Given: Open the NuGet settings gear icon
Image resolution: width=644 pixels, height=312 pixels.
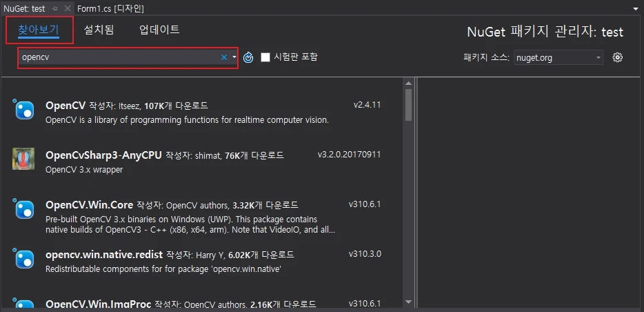Looking at the screenshot, I should (618, 57).
